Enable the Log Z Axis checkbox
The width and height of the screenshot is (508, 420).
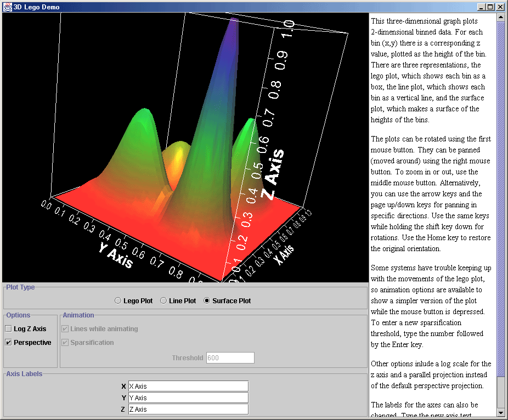pos(9,329)
